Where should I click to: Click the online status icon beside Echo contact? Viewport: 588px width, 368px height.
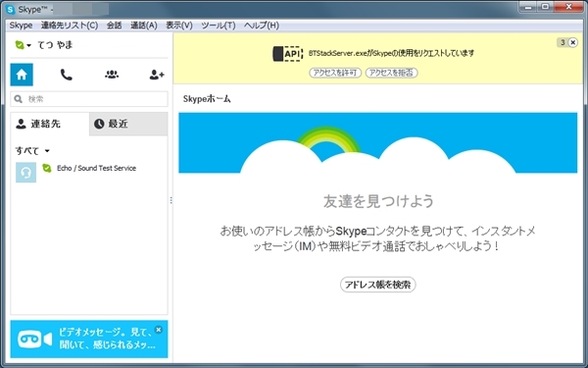47,168
